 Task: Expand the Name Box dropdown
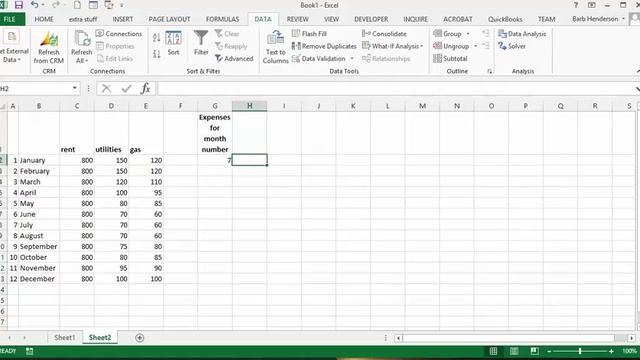point(75,88)
